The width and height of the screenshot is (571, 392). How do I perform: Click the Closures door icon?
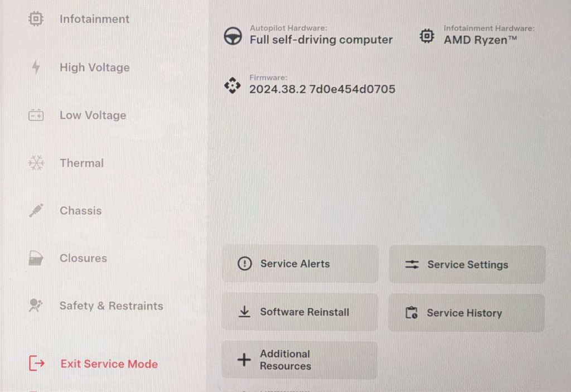pyautogui.click(x=36, y=258)
